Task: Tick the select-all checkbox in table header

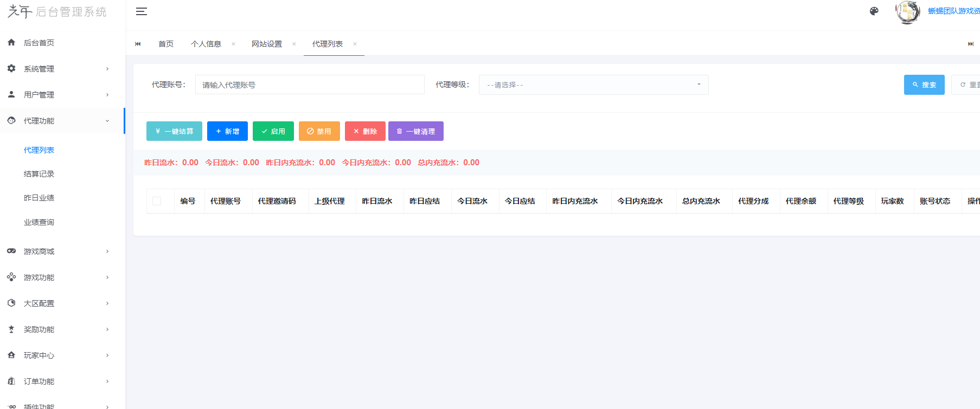Action: (x=157, y=201)
